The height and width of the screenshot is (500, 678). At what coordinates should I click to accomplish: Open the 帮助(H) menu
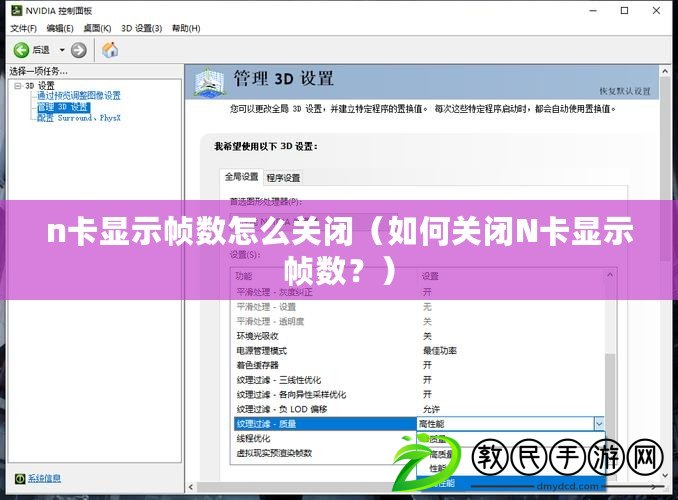(186, 29)
